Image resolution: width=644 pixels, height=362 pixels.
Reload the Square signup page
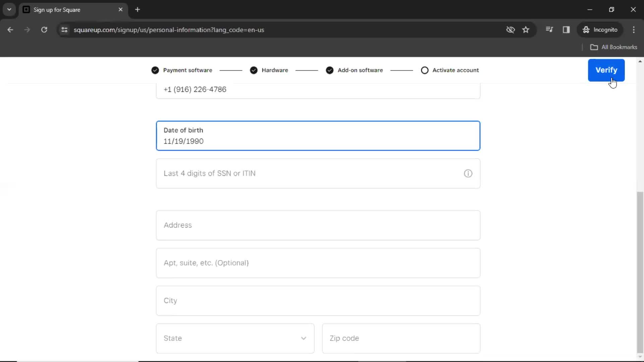[x=44, y=30]
